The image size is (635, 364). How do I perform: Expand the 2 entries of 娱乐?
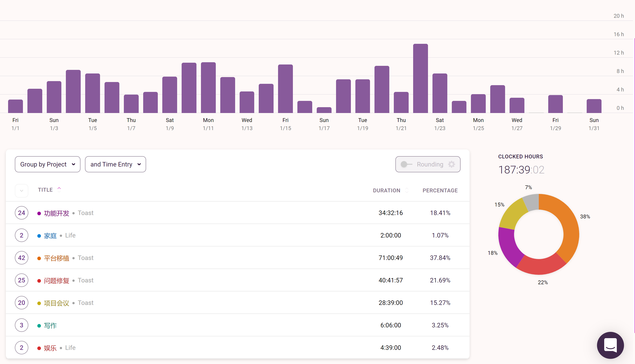coord(22,348)
